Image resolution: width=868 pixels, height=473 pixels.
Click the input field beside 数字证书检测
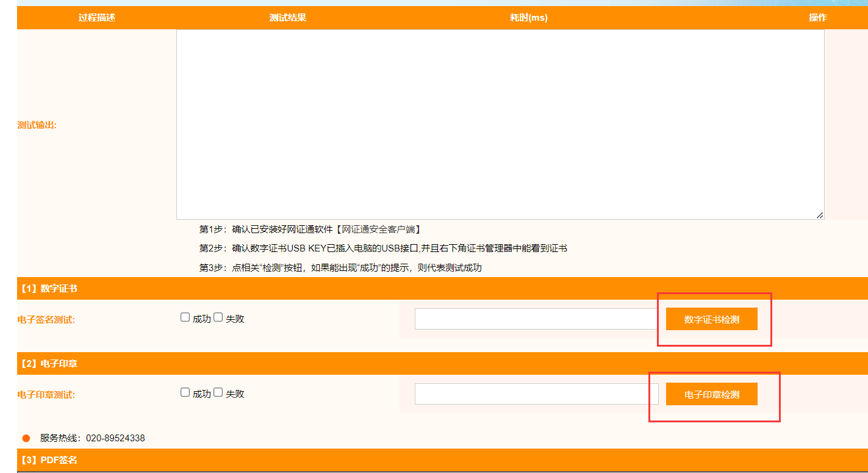(536, 319)
